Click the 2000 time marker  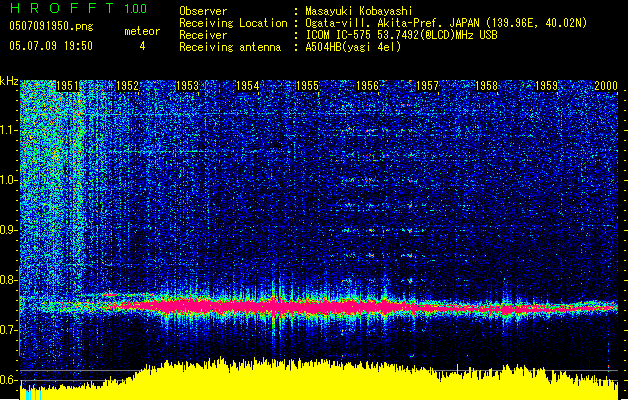pyautogui.click(x=606, y=86)
